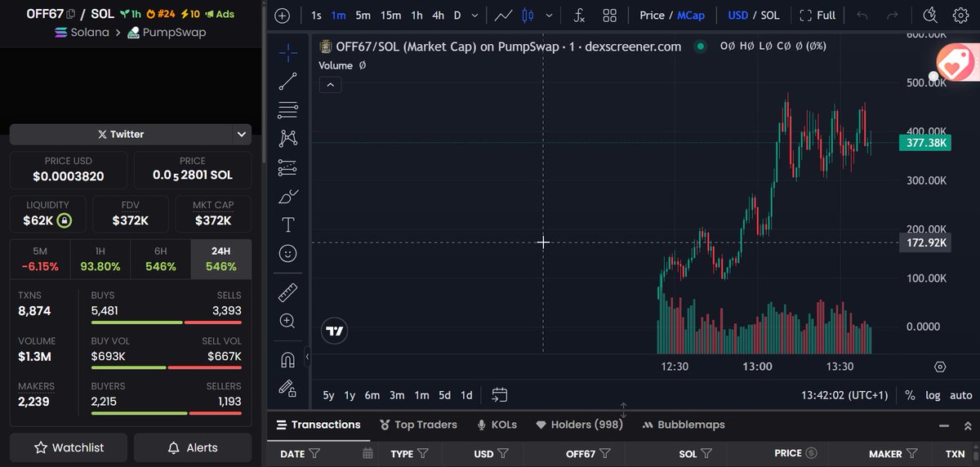Open chart settings gear

[960, 15]
